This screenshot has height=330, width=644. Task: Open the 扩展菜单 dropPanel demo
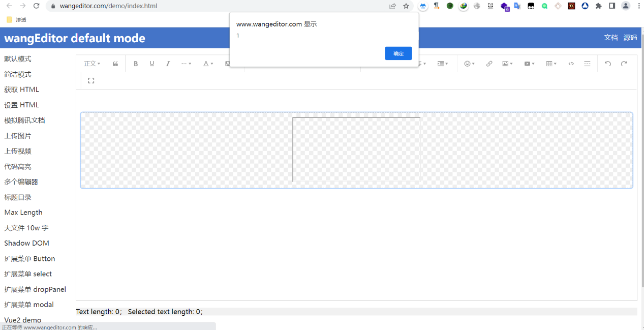(35, 289)
